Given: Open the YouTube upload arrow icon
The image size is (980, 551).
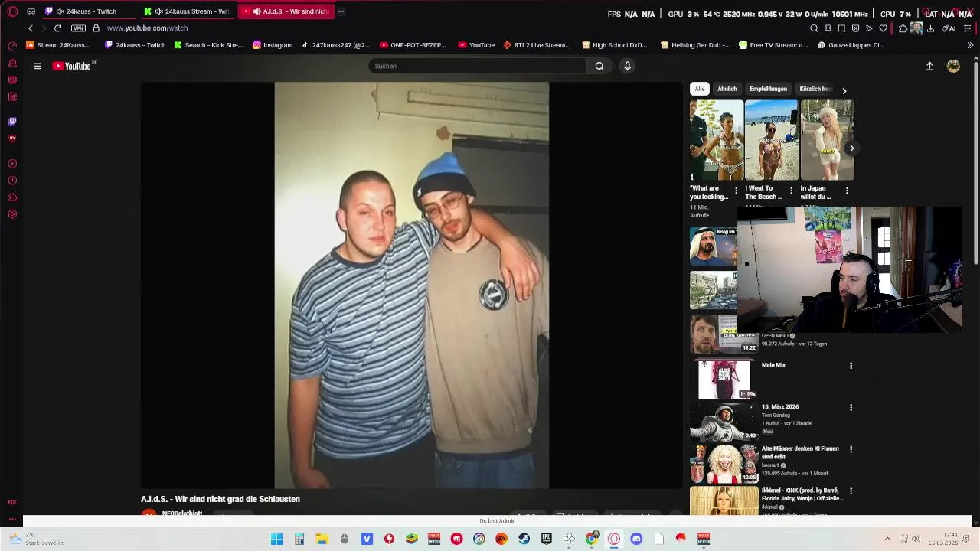Looking at the screenshot, I should coord(929,66).
